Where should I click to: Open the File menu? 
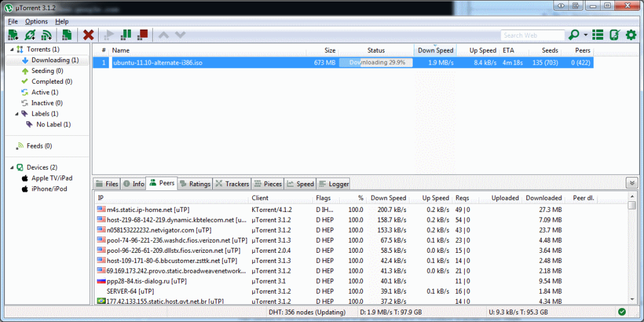coord(13,21)
